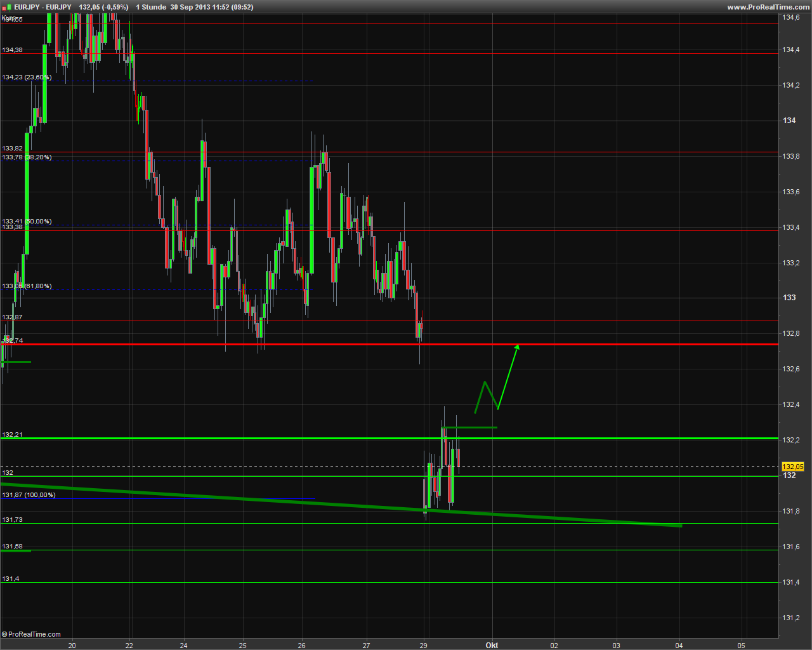Click date 25 on the time axis
The width and height of the screenshot is (812, 650).
point(242,645)
